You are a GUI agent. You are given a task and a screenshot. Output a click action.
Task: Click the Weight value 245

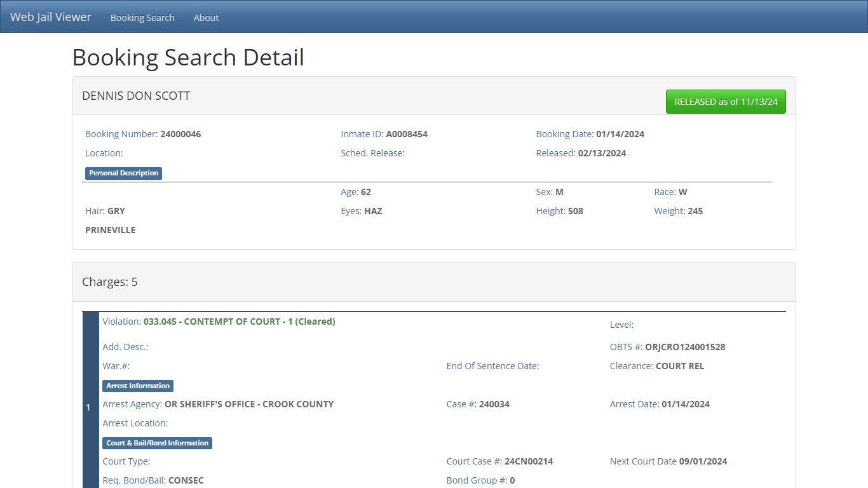click(x=695, y=211)
